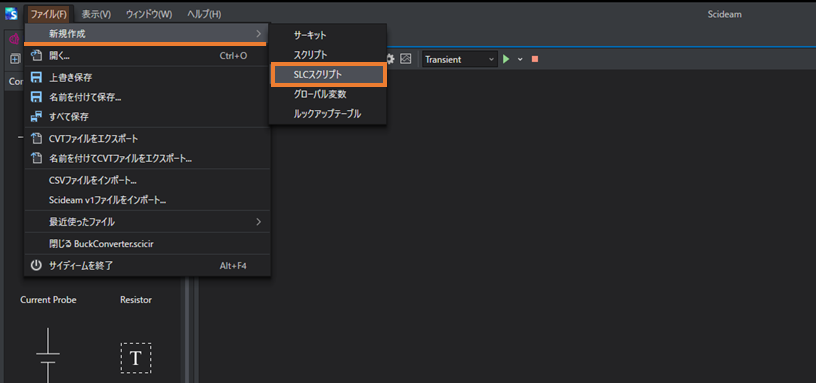The height and width of the screenshot is (383, 816).
Task: Expand the 最近使ったファイル submenu
Action: 147,222
